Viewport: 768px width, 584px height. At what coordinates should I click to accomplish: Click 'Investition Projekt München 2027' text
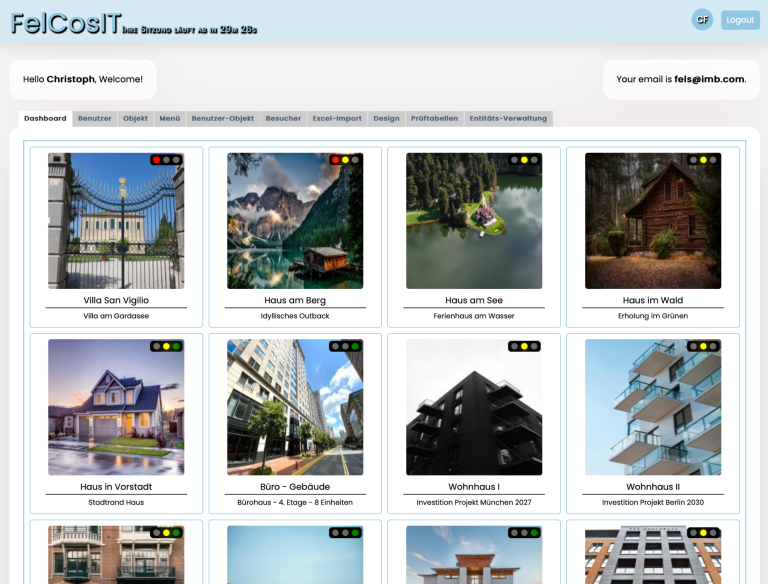[x=474, y=503]
